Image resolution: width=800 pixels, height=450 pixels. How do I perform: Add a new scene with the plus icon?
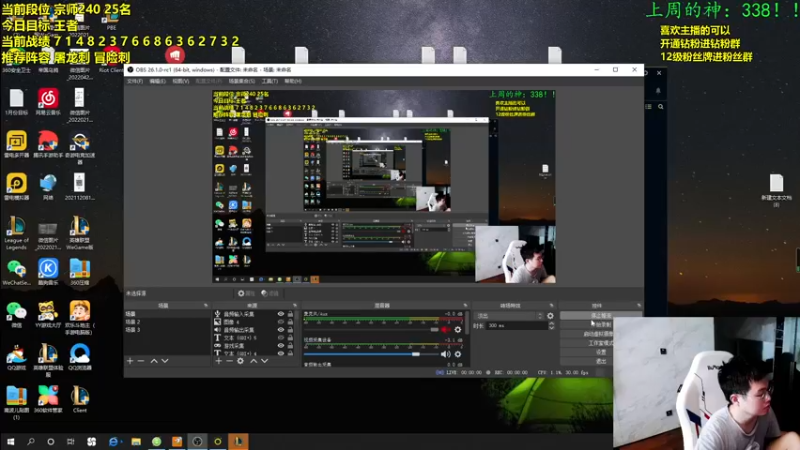[x=130, y=361]
